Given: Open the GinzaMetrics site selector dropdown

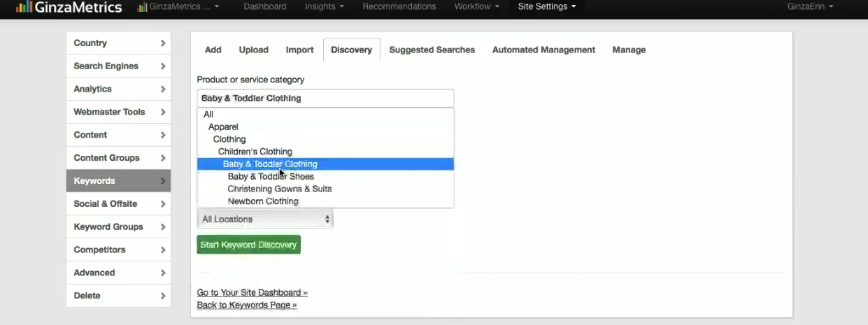Looking at the screenshot, I should pyautogui.click(x=178, y=6).
